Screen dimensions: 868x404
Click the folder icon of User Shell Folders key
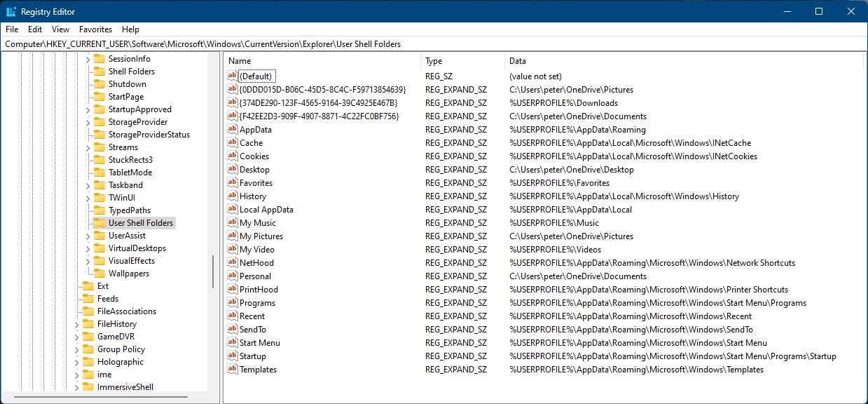99,223
